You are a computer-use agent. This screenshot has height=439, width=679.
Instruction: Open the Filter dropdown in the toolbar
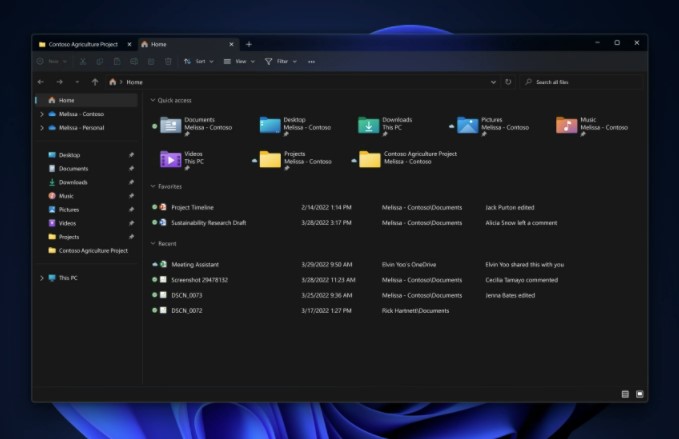(277, 61)
